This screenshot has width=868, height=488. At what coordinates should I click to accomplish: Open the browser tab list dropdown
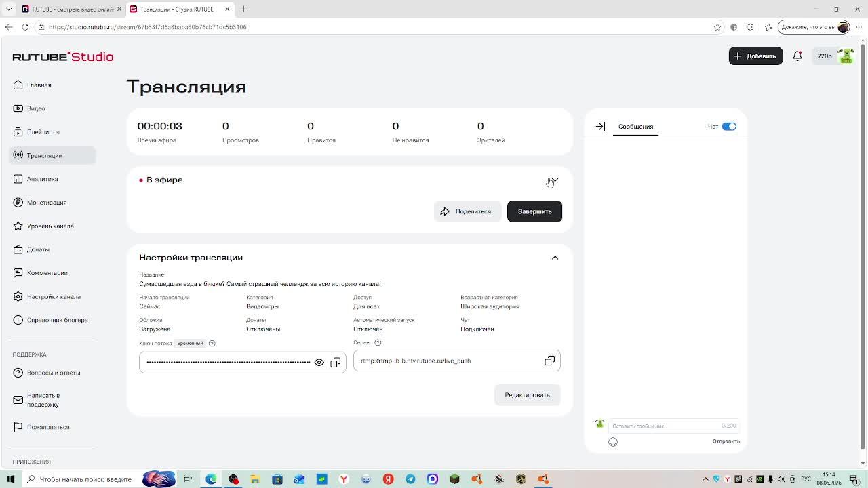pos(9,9)
